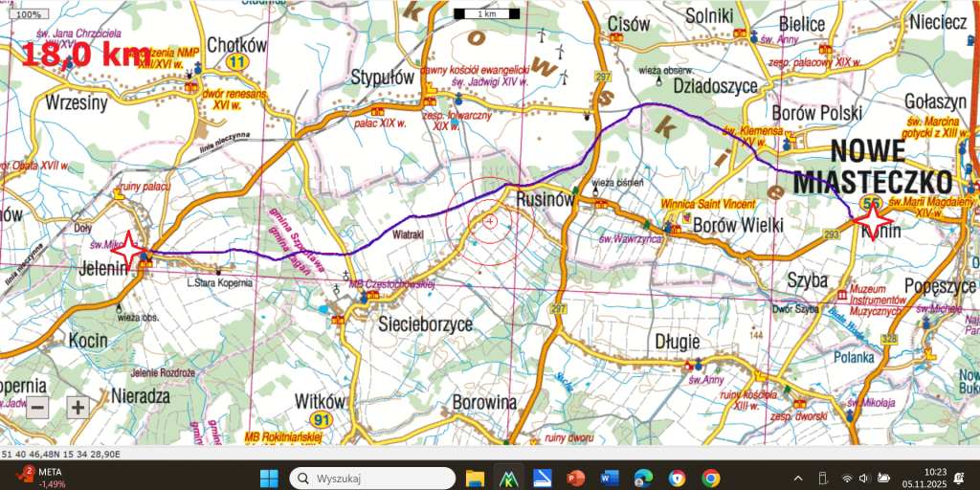980x490 pixels.
Task: Open the clock and date 05.11.2025
Action: tap(926, 479)
